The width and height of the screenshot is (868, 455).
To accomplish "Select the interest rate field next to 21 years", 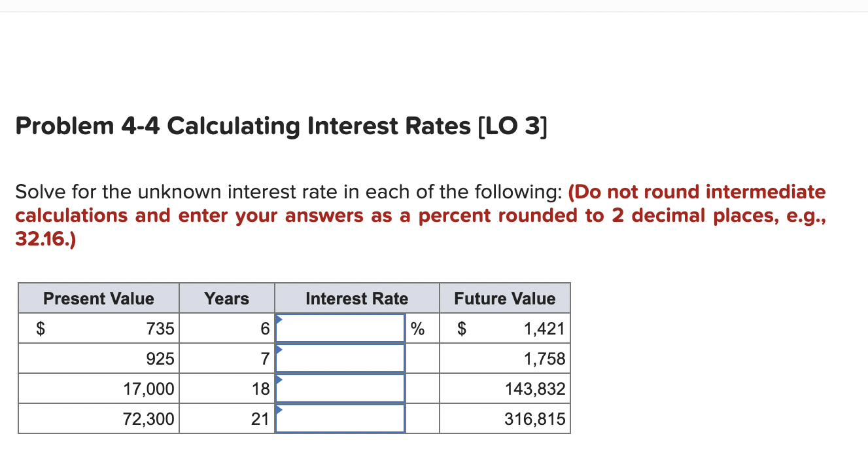I will coord(340,418).
